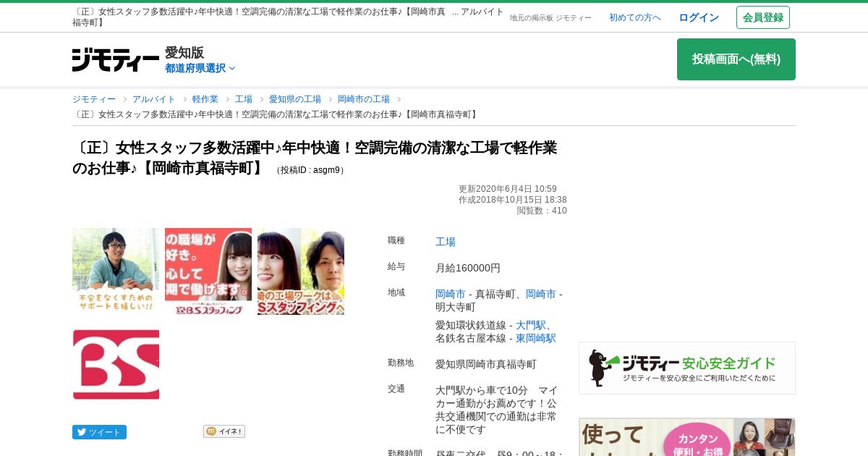Open the first 岡崎市 region link
The image size is (868, 456).
pyautogui.click(x=451, y=294)
